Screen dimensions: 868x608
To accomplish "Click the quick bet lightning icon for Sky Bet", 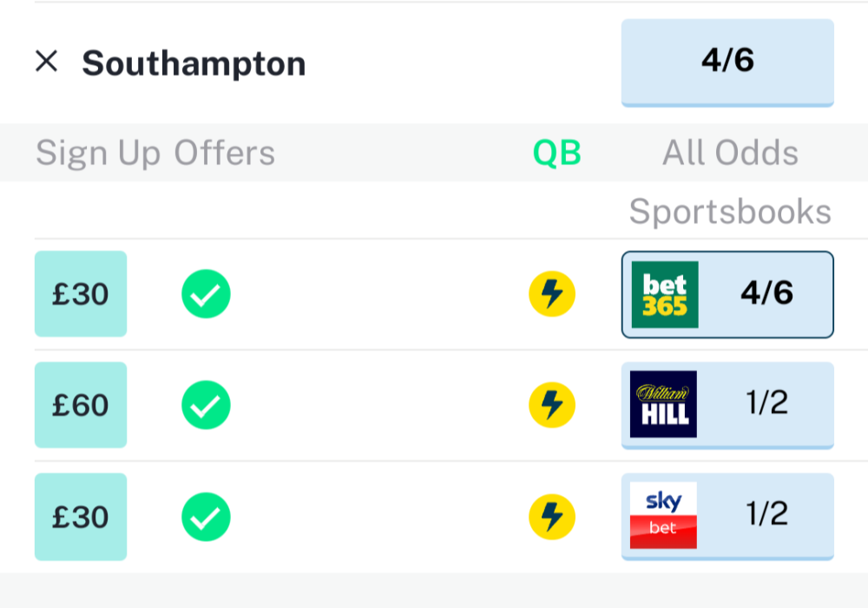I will click(552, 516).
